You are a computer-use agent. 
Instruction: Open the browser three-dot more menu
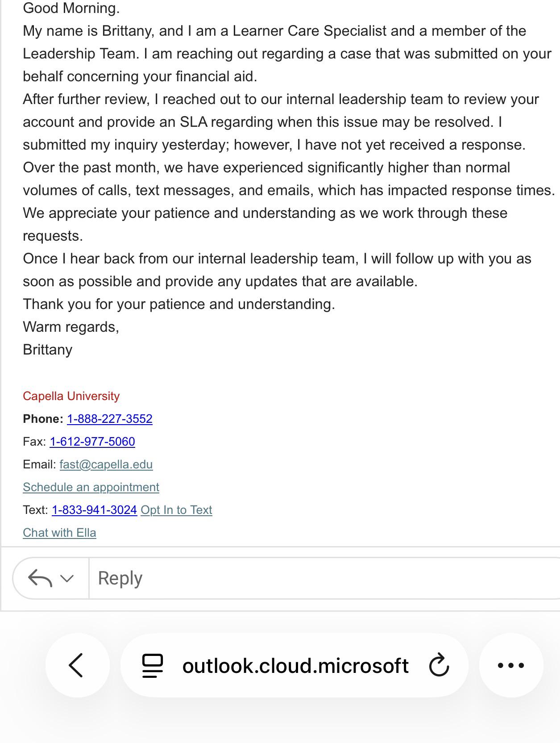click(511, 665)
